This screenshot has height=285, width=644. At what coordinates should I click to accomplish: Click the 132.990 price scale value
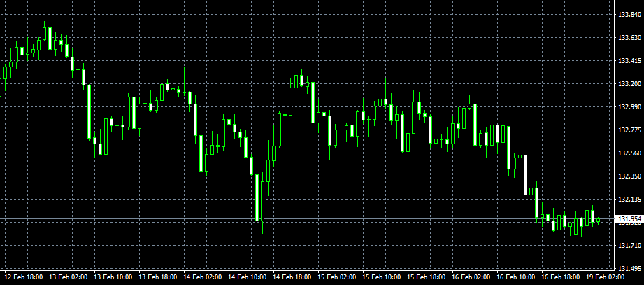629,107
